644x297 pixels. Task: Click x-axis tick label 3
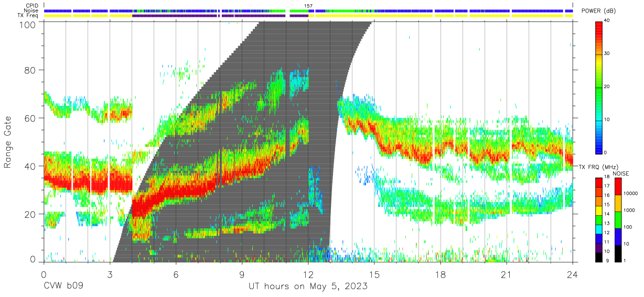(x=110, y=274)
